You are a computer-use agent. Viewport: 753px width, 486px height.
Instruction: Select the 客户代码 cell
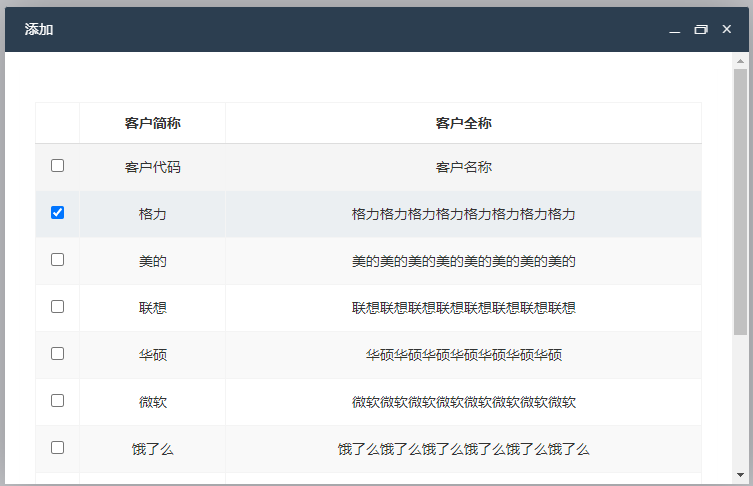(x=153, y=167)
